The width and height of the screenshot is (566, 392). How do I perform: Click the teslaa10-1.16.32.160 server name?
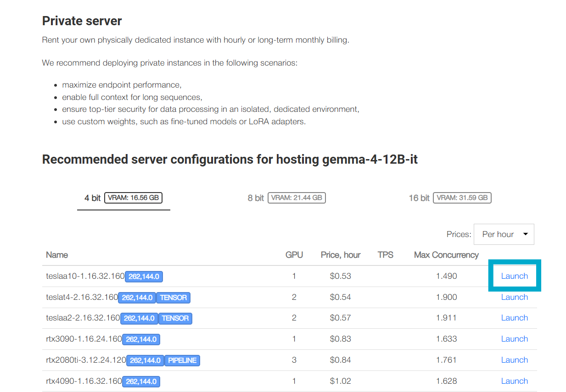coord(85,276)
